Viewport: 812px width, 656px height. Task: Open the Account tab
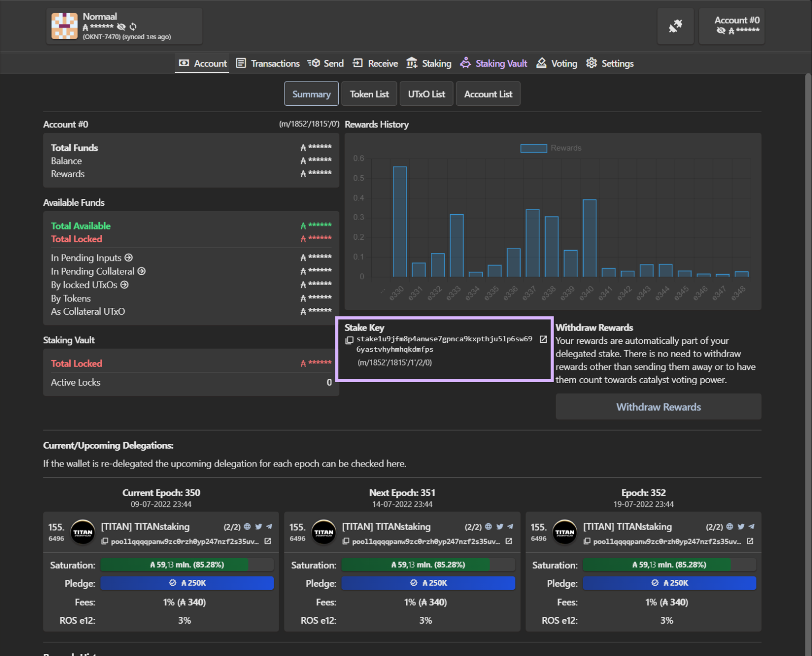pyautogui.click(x=202, y=63)
